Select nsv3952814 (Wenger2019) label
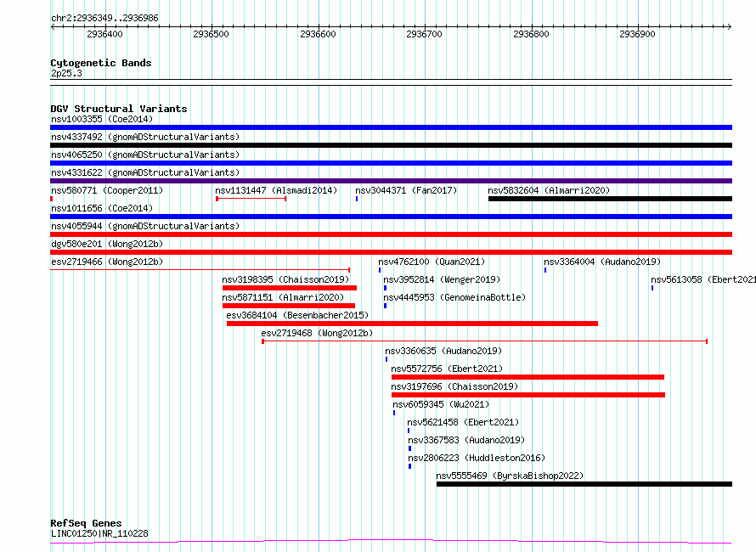 442,279
